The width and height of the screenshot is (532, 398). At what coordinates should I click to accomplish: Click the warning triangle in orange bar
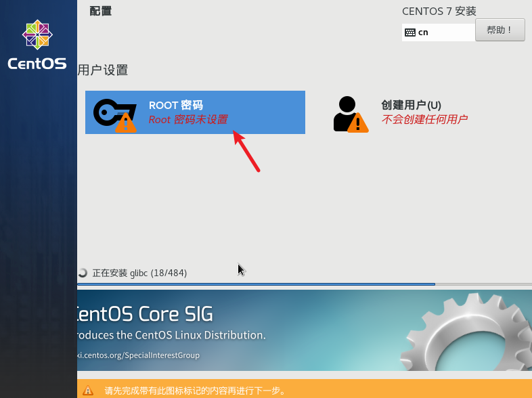pos(88,390)
